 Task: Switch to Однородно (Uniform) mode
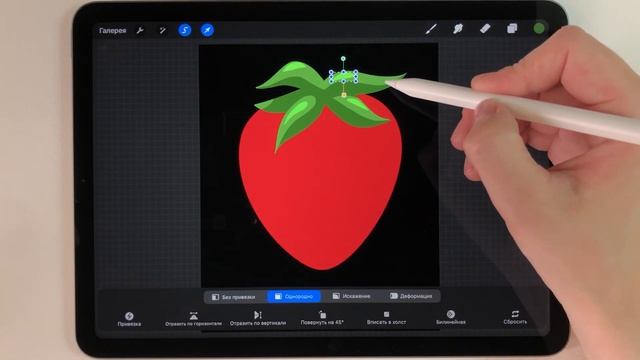pyautogui.click(x=294, y=296)
